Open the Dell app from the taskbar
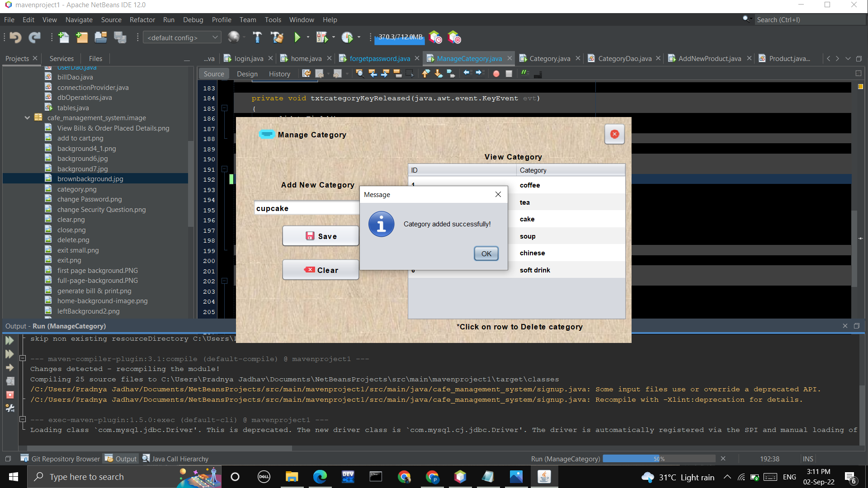868x488 pixels. (264, 477)
